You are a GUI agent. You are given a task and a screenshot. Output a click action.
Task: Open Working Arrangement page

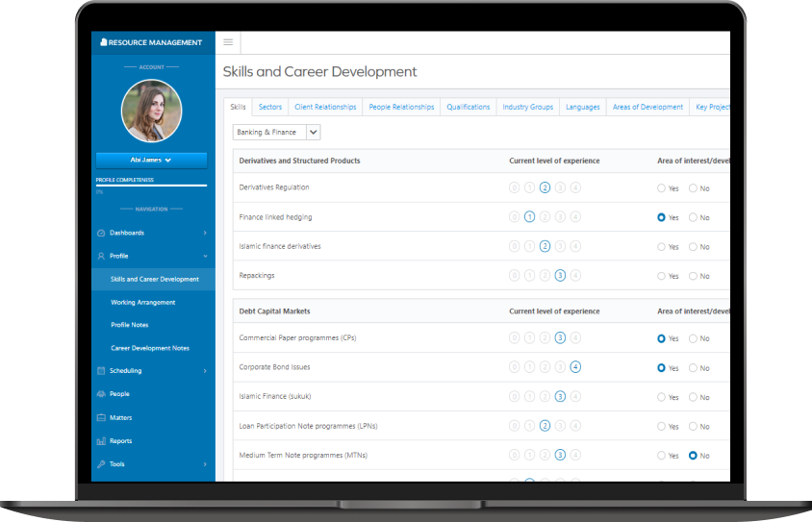click(x=142, y=302)
